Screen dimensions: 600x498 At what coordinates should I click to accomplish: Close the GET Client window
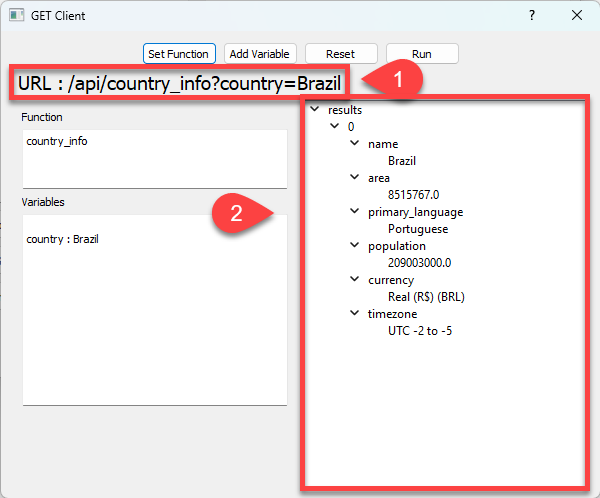(577, 15)
